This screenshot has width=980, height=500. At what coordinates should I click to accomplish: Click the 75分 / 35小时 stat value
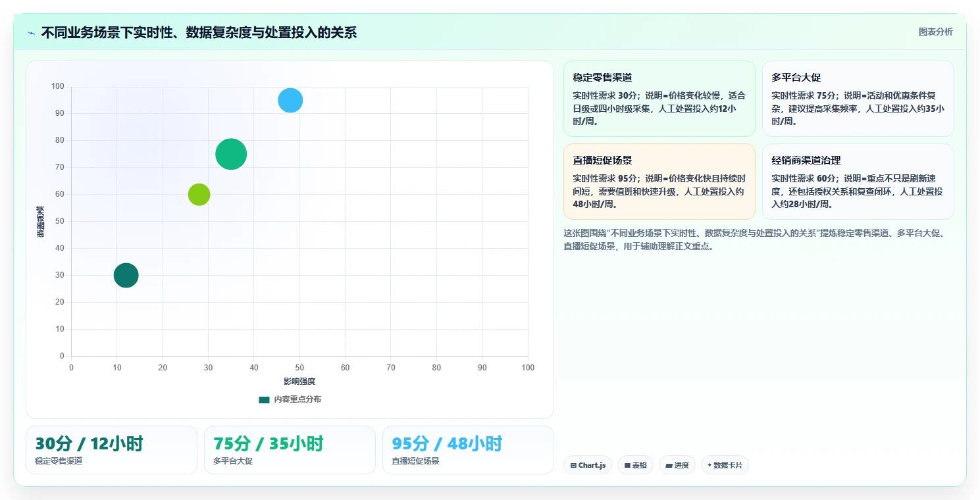coord(269,443)
